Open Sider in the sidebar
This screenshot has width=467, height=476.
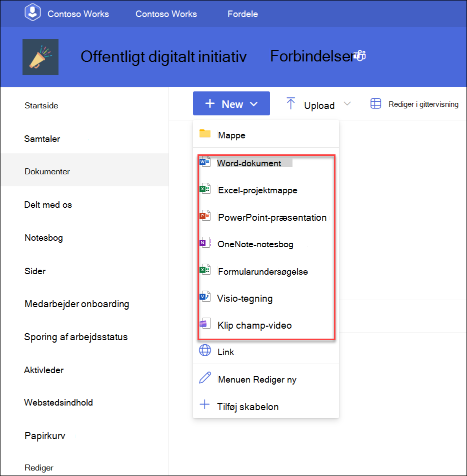35,271
